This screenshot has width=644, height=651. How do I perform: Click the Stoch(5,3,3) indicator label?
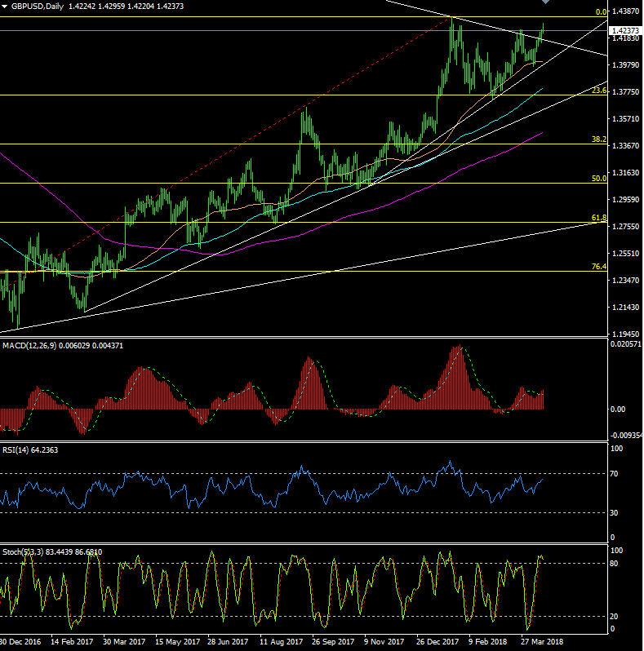[26, 552]
